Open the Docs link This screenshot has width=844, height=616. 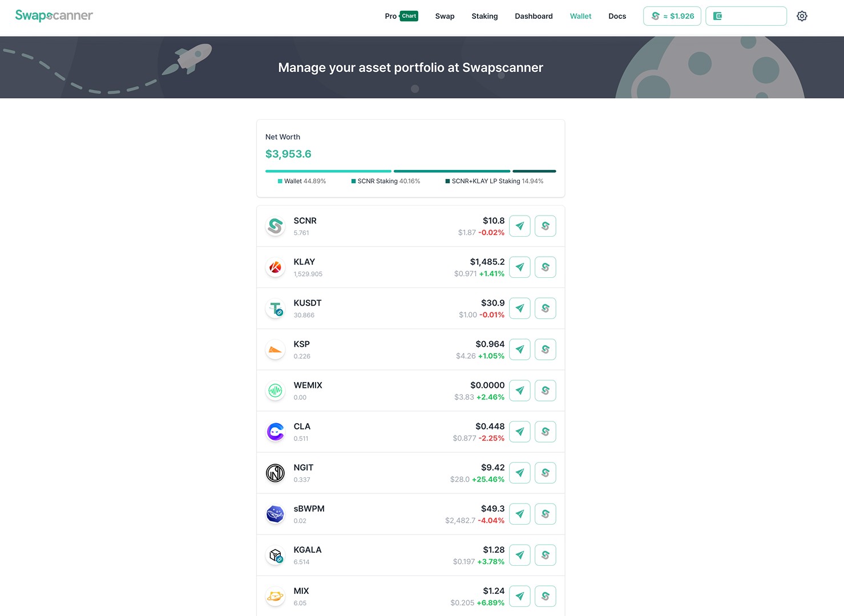point(617,16)
